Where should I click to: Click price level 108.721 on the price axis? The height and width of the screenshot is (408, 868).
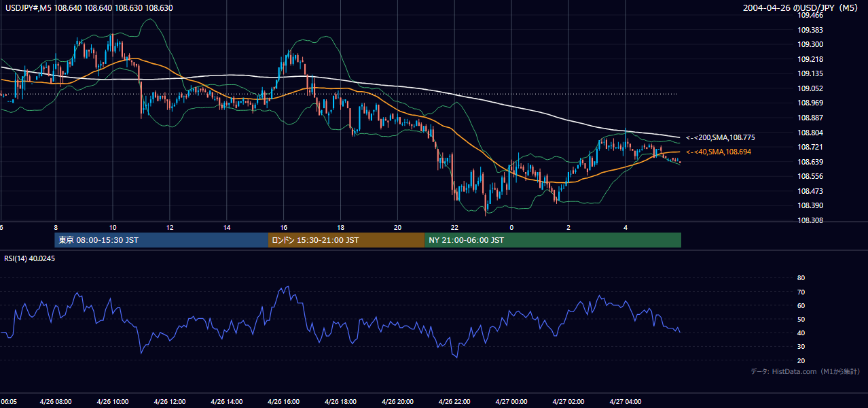810,147
